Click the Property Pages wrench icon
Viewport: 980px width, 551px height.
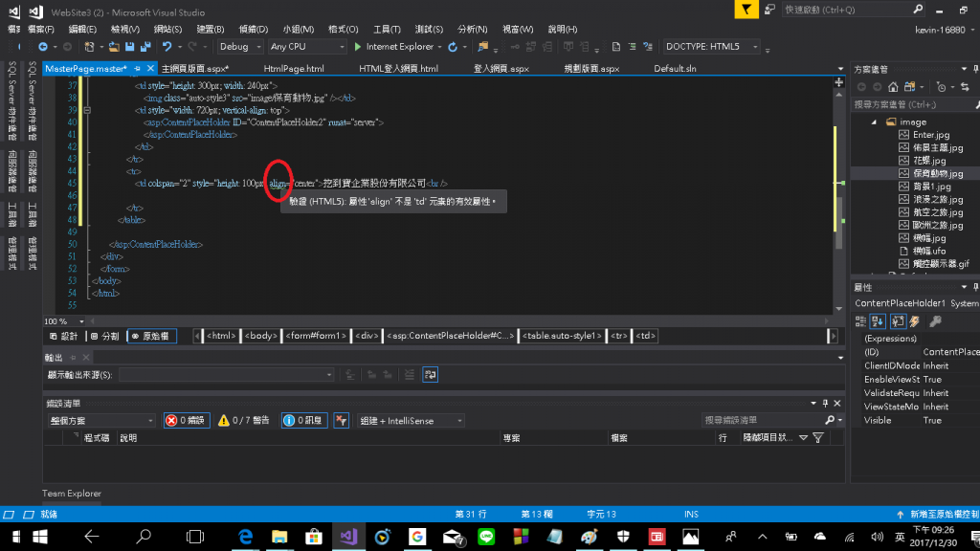tap(935, 321)
